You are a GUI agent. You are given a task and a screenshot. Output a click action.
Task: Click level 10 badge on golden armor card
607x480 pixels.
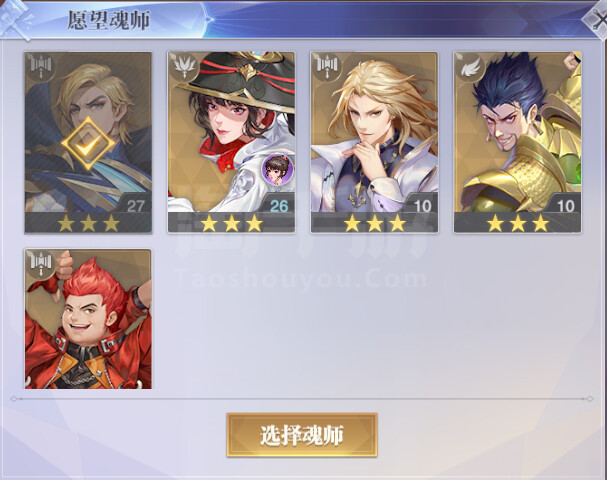(x=565, y=205)
